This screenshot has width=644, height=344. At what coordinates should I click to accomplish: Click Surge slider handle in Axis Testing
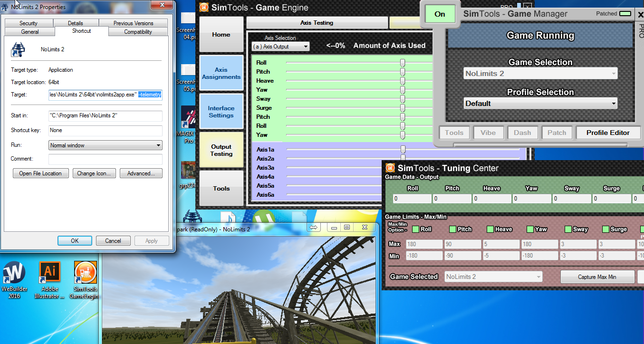[403, 108]
